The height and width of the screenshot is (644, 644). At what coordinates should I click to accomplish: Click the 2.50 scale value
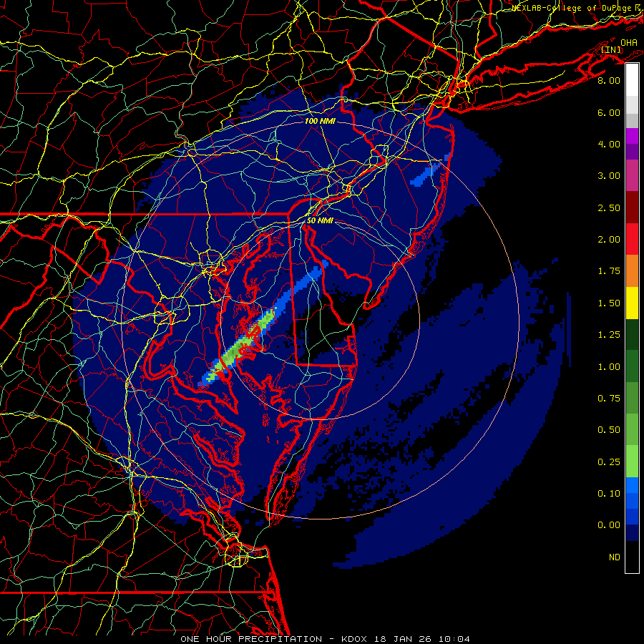[x=609, y=208]
